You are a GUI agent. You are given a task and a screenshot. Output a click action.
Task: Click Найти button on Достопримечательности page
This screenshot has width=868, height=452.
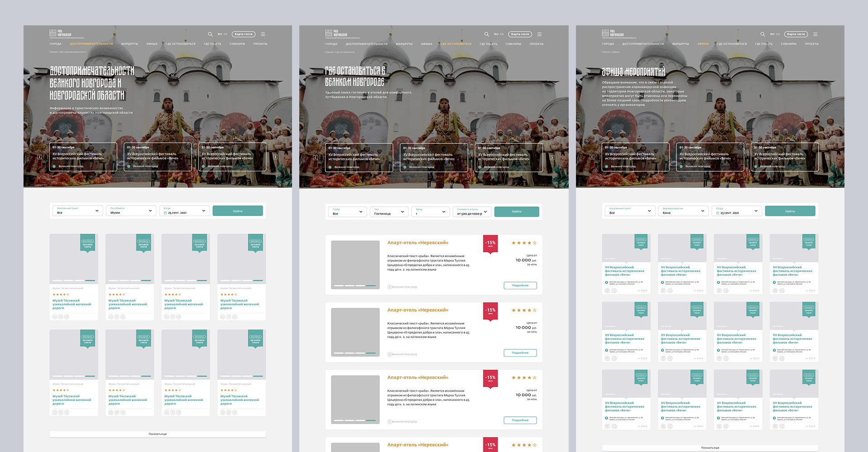point(238,211)
